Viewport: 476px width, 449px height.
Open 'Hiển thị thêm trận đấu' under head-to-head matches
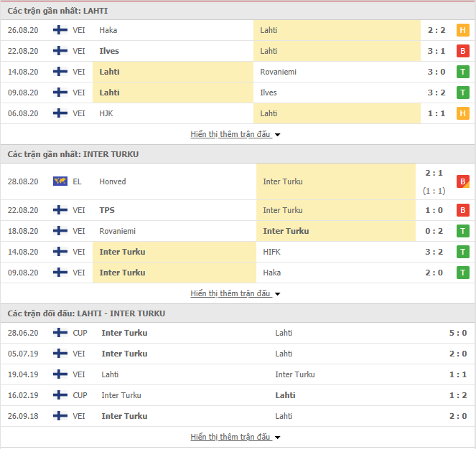[230, 437]
